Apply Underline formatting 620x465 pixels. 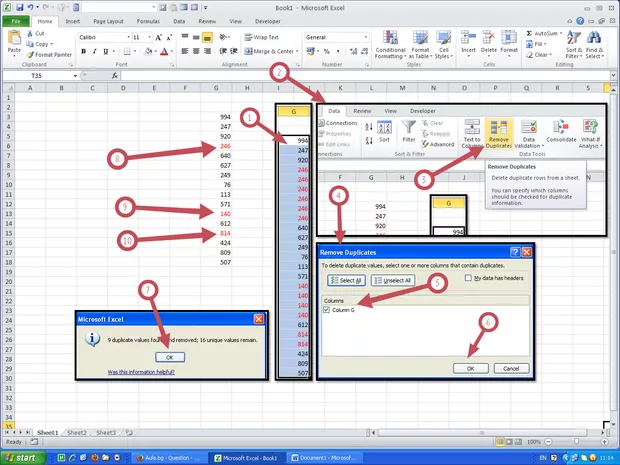pos(106,51)
